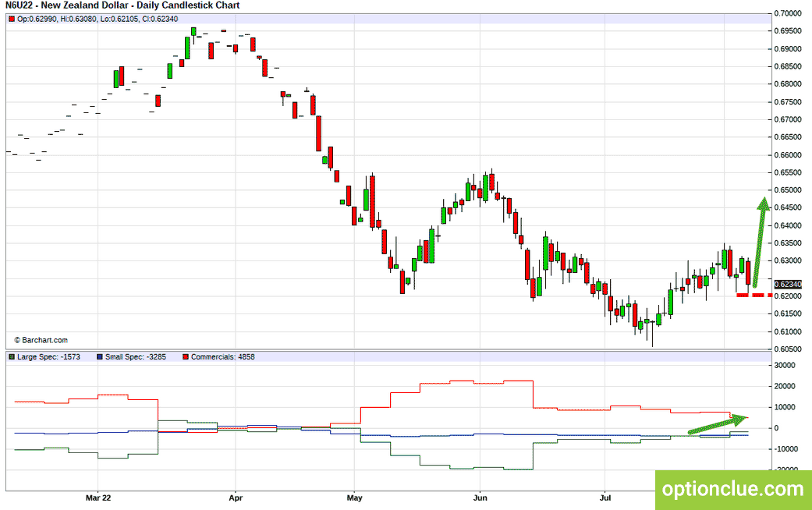The height and width of the screenshot is (510, 812).
Task: Click the N6U22 New Zealand Dollar chart title
Action: pos(122,5)
